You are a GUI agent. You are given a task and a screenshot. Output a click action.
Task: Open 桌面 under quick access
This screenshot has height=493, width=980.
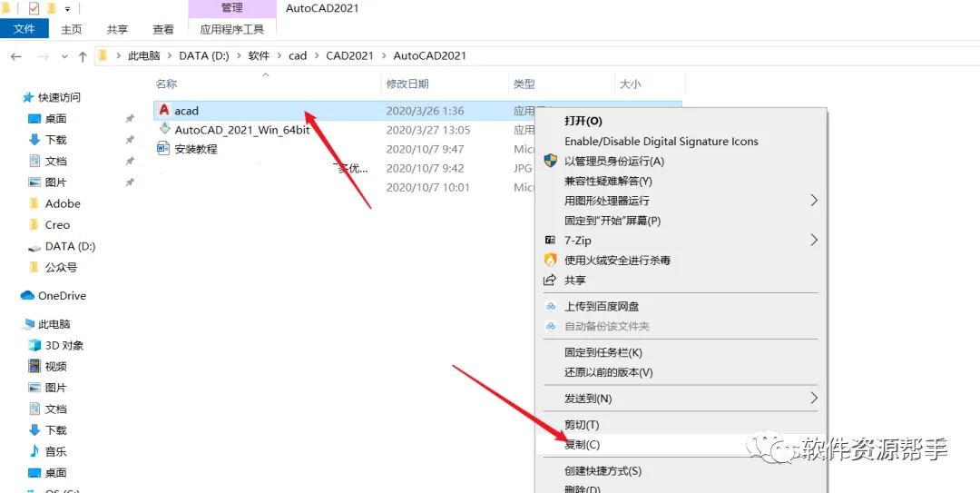point(55,119)
